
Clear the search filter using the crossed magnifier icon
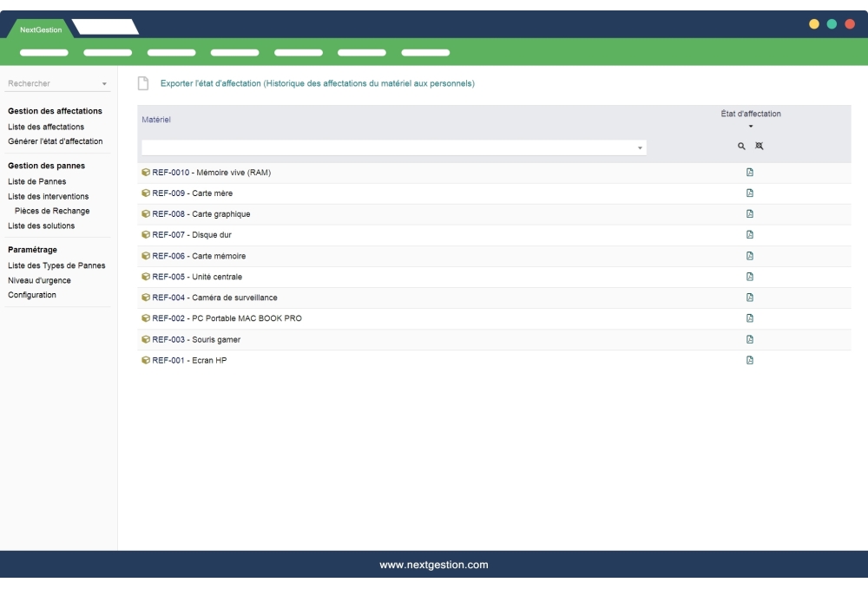tap(759, 146)
